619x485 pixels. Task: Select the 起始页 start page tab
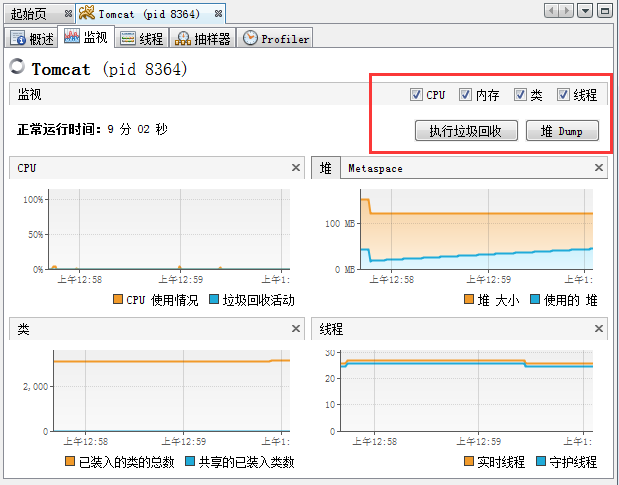click(30, 13)
